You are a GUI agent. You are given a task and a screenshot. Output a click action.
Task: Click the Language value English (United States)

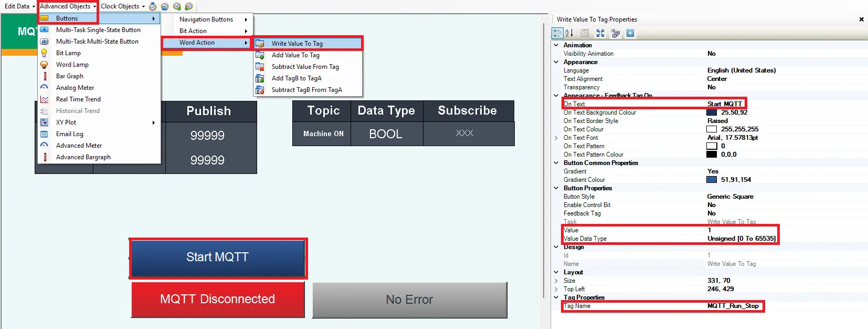742,70
